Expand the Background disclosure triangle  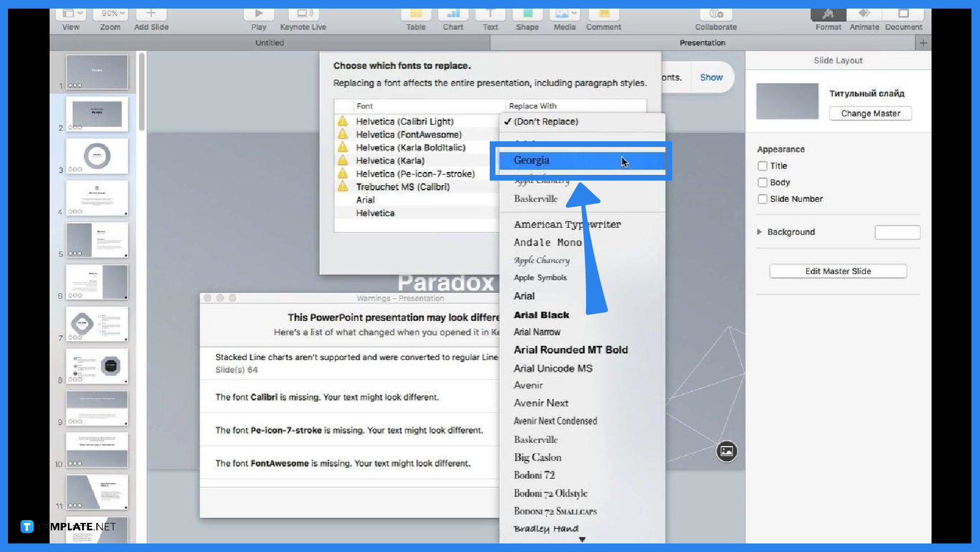pos(759,232)
